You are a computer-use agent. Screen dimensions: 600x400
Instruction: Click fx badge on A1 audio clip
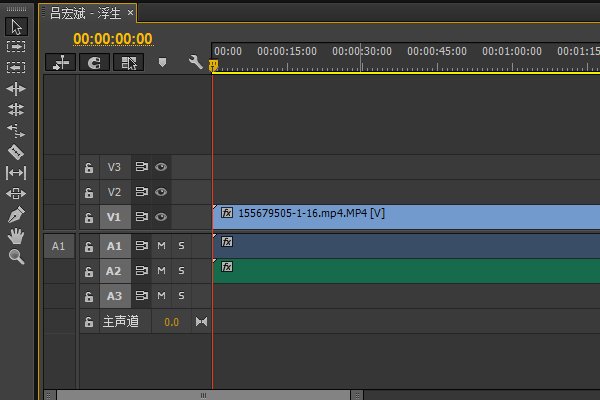click(x=227, y=242)
